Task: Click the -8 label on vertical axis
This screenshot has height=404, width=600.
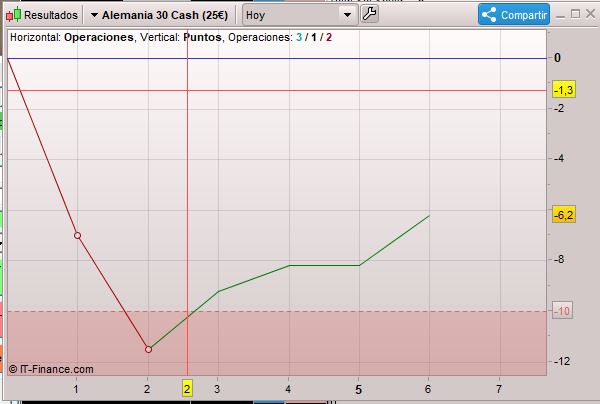Action: pos(559,259)
